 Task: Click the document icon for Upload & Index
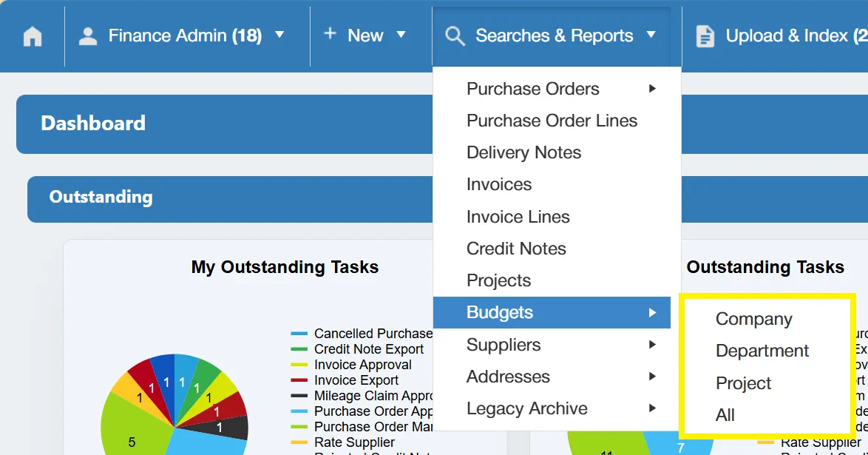705,36
